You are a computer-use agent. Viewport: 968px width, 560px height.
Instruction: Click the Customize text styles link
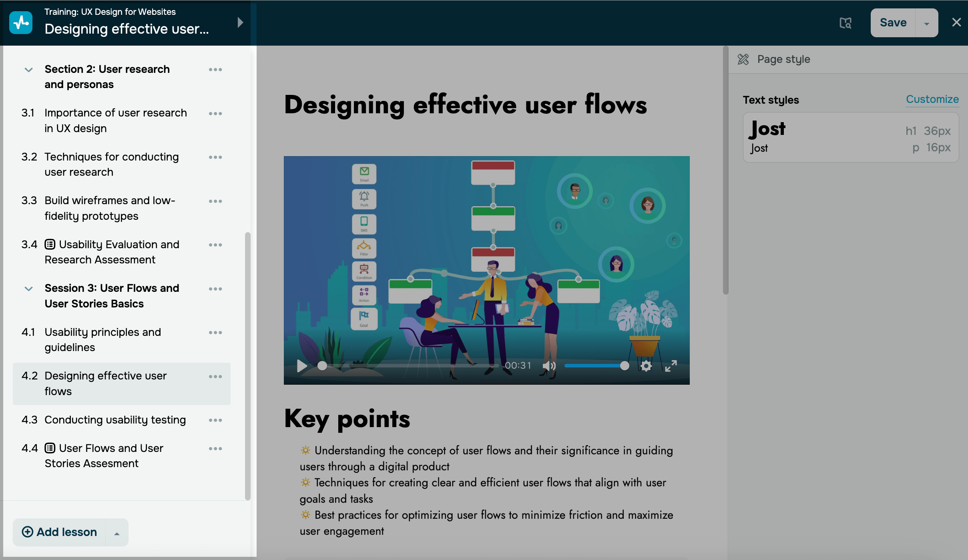[932, 99]
